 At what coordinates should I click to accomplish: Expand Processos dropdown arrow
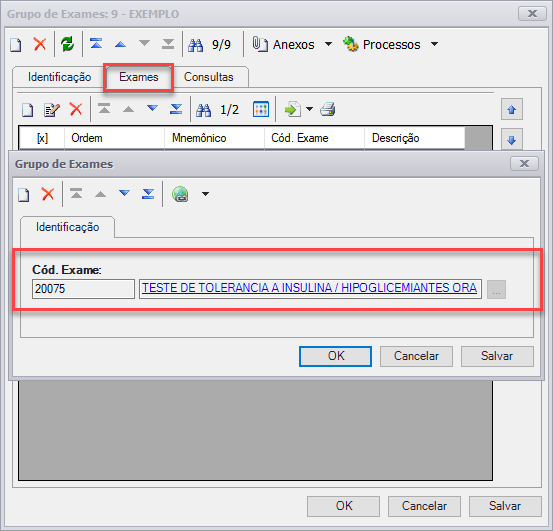(434, 44)
